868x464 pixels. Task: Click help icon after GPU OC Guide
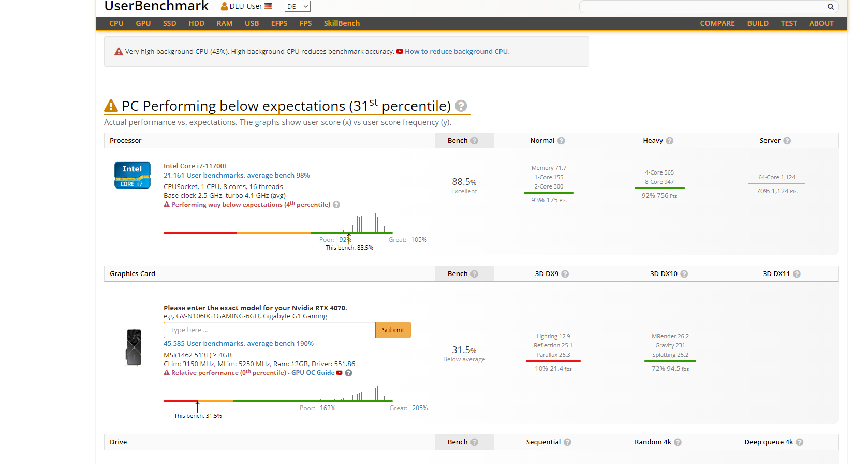(349, 373)
